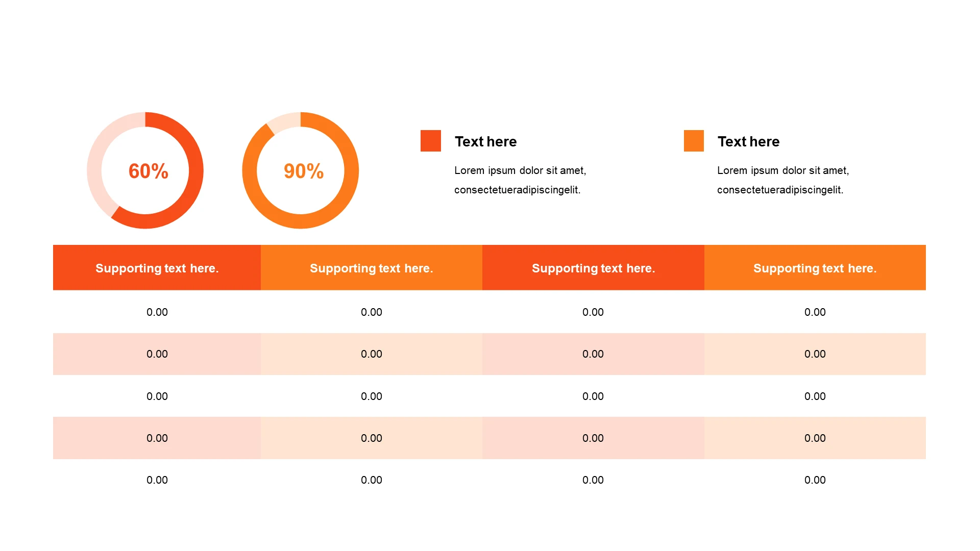Select the "Text here" heading beside the lighter orange square
The height and width of the screenshot is (551, 980).
point(748,141)
